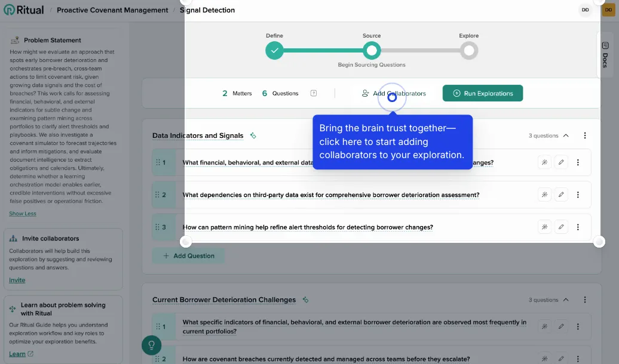The height and width of the screenshot is (364, 619).
Task: Click Add Question under the signals list
Action: click(189, 255)
